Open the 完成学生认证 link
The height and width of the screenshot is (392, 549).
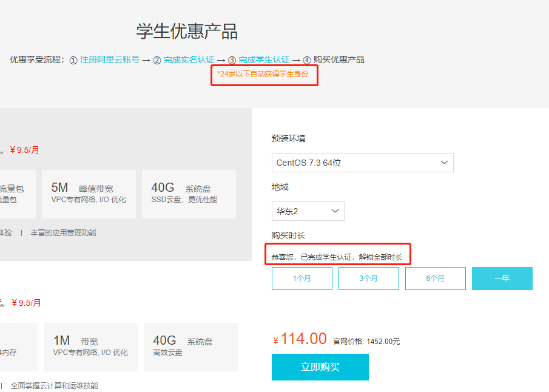[x=264, y=59]
